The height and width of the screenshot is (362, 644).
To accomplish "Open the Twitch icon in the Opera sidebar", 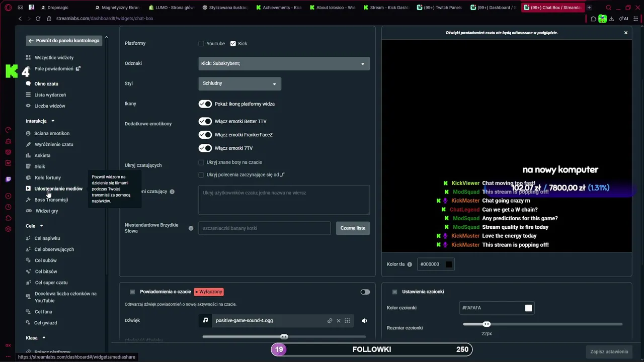I will (x=8, y=179).
